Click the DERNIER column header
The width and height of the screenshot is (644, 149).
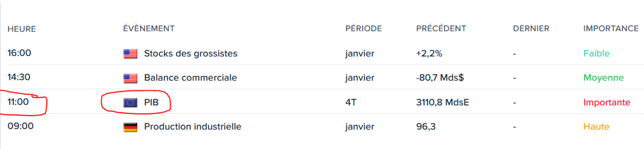[x=531, y=29]
